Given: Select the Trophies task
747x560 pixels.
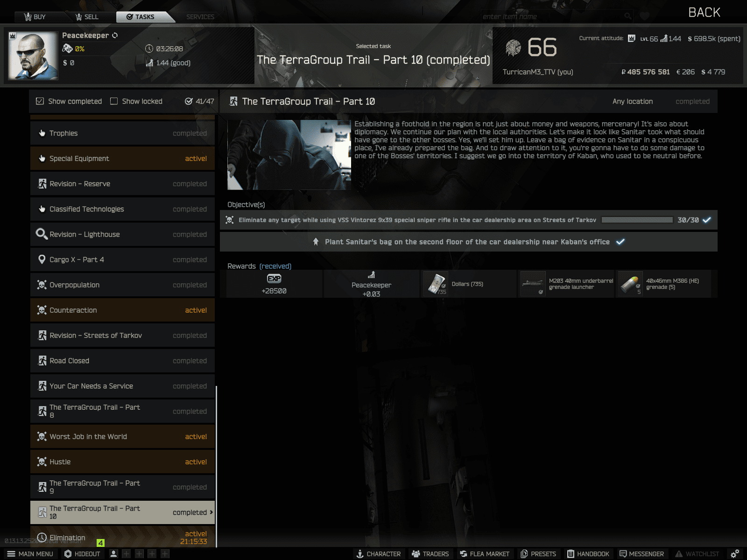Looking at the screenshot, I should tap(122, 133).
